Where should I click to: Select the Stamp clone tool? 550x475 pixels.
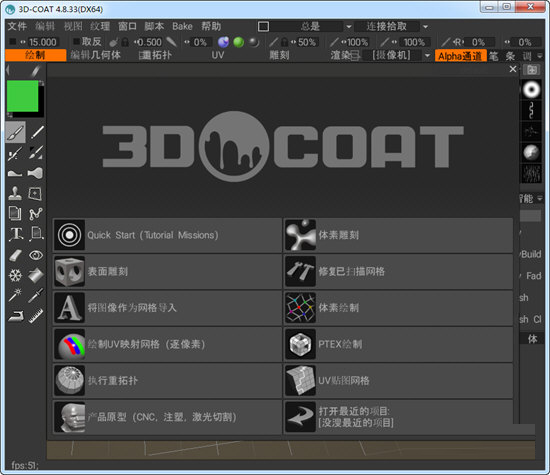coord(15,193)
